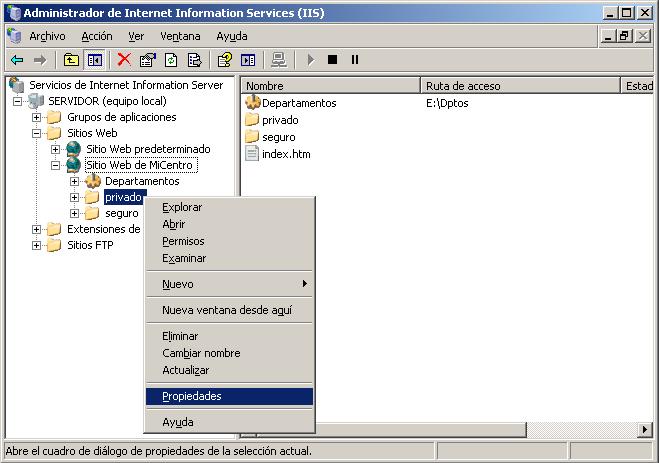Viewport: 659px width, 463px height.
Task: Expand the Departamentos virtual directory node
Action: (x=74, y=181)
